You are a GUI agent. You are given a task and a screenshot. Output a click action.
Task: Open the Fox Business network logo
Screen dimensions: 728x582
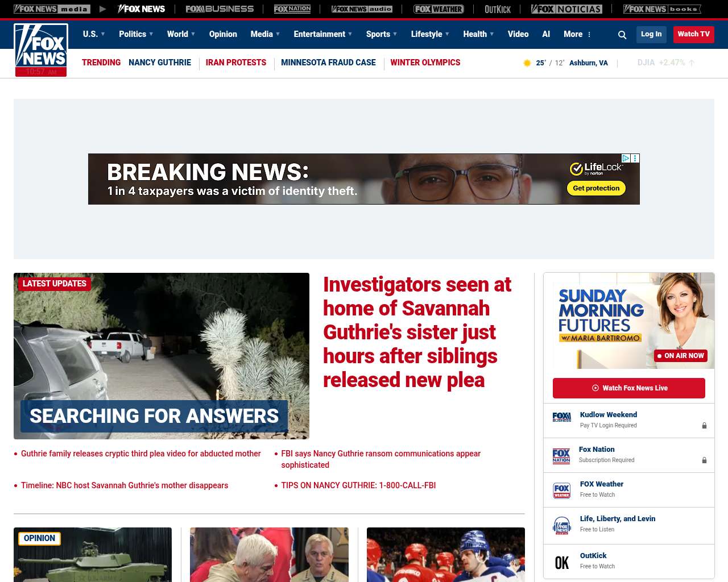point(220,9)
